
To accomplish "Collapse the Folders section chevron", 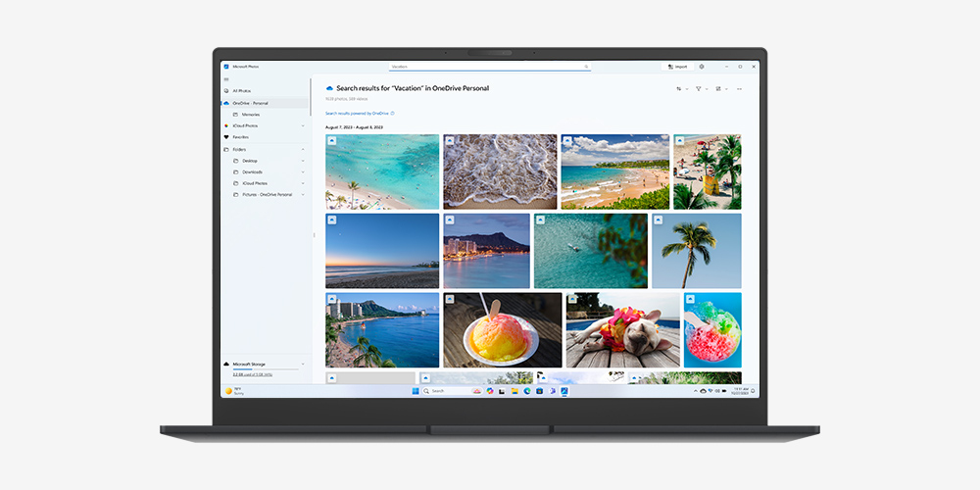I will point(303,149).
